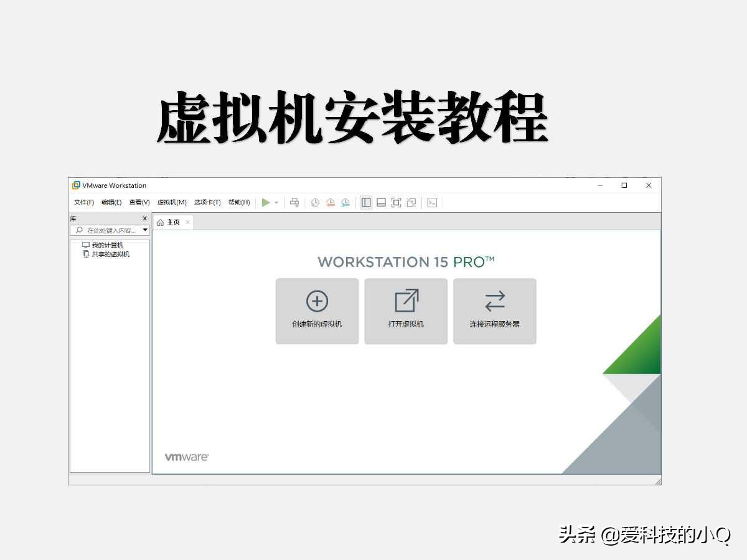This screenshot has height=560, width=747.
Task: Open the snapshot manager icon
Action: (345, 202)
